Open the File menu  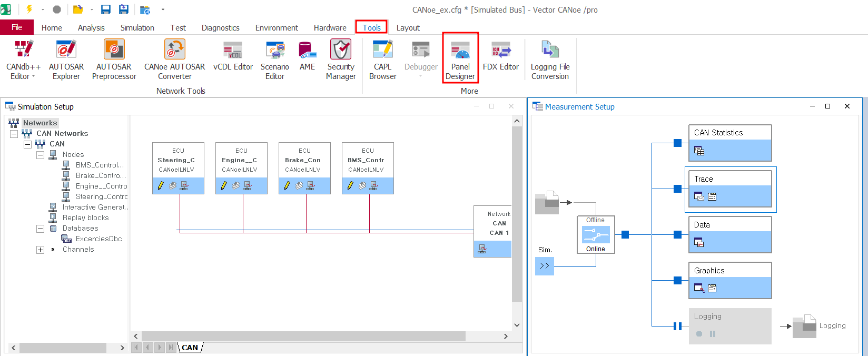pyautogui.click(x=17, y=27)
